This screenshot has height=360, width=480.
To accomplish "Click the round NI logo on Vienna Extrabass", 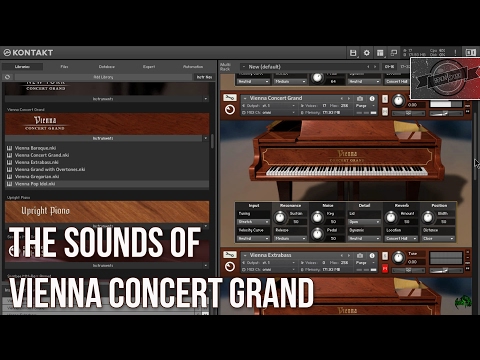I will [x=230, y=266].
